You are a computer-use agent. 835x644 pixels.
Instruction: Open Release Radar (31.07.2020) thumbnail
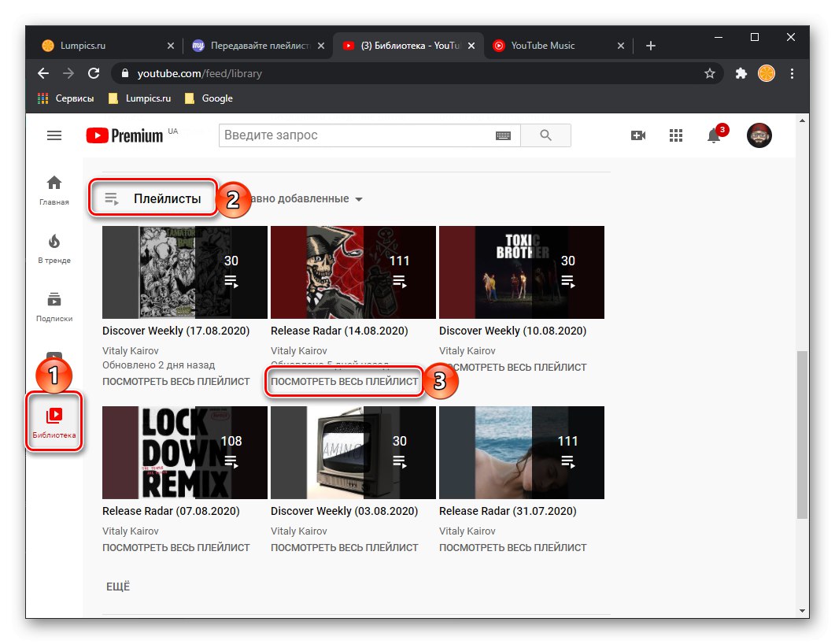click(521, 452)
